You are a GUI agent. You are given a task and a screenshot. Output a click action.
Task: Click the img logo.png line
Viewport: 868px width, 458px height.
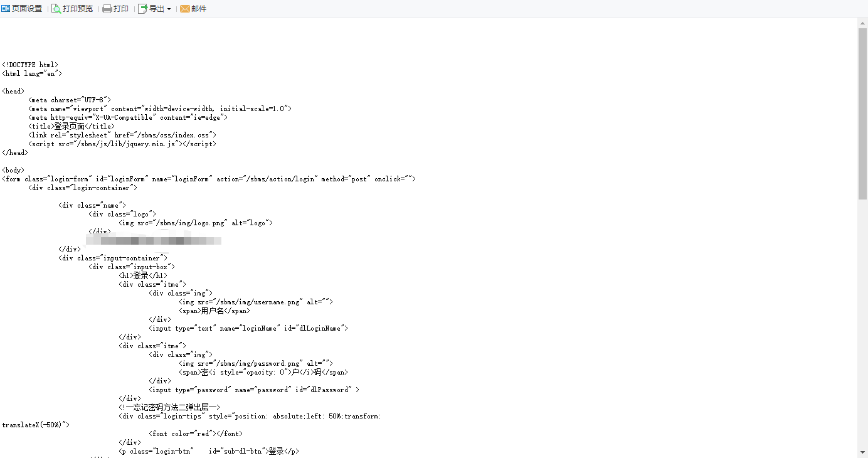click(196, 223)
